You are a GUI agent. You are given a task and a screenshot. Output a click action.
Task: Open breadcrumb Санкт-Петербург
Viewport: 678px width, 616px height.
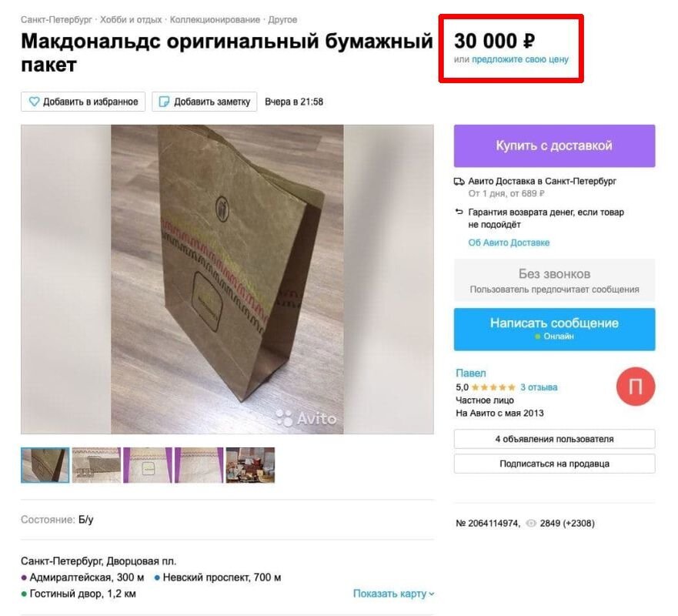tap(56, 19)
